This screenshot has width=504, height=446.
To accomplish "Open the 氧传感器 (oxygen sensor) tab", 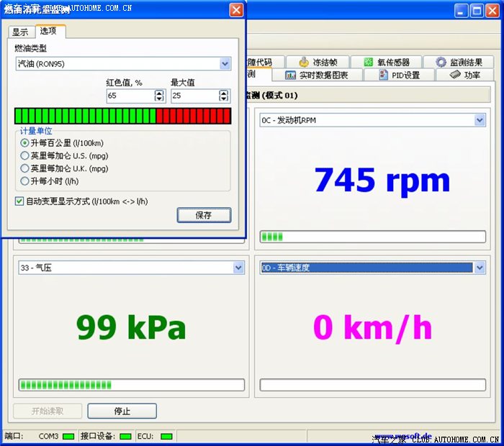I will point(387,63).
